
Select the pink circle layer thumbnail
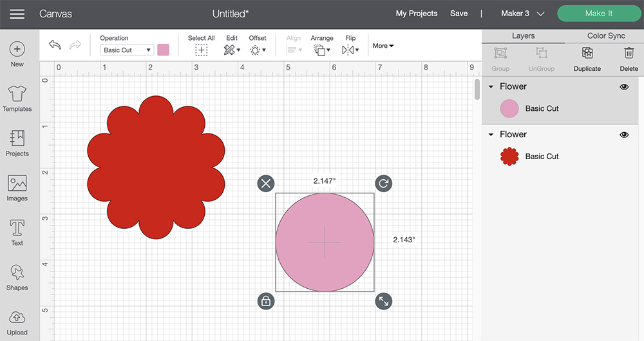509,108
